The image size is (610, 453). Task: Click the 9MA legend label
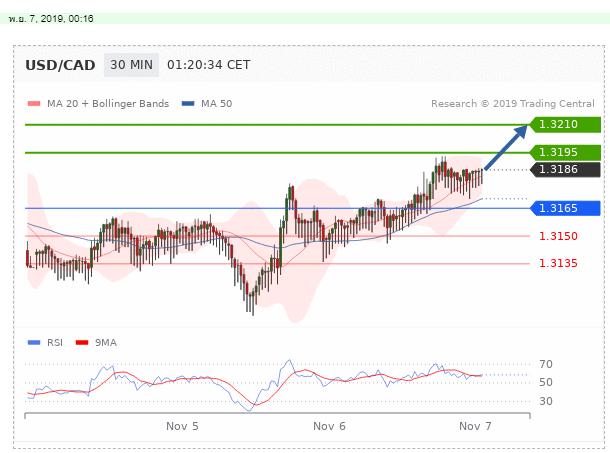pos(106,342)
